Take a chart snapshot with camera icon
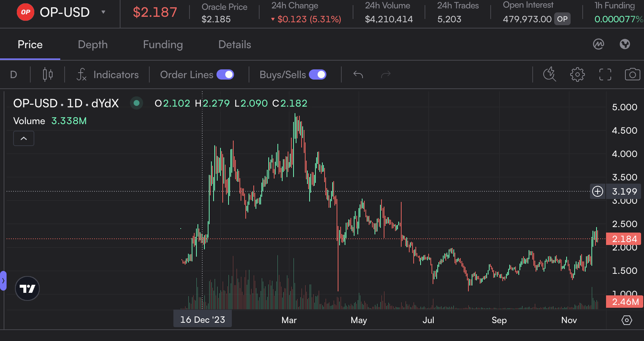The height and width of the screenshot is (341, 644). pos(632,74)
